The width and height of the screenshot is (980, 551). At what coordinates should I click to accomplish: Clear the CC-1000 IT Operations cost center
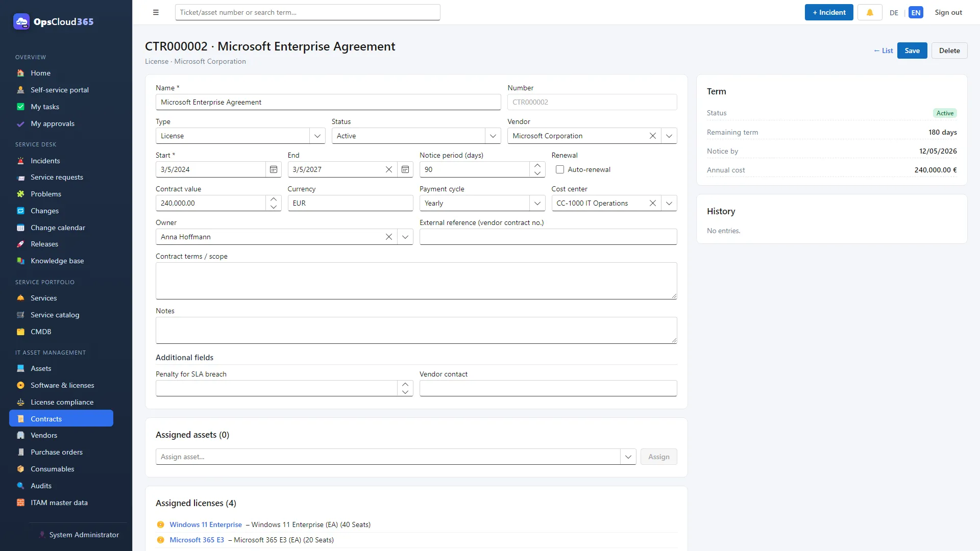pos(652,203)
